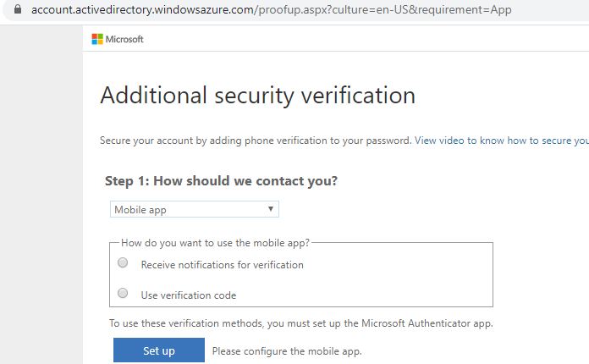Click the dropdown arrow beside Mobile app
Viewport: 589px width, 364px height.
270,208
